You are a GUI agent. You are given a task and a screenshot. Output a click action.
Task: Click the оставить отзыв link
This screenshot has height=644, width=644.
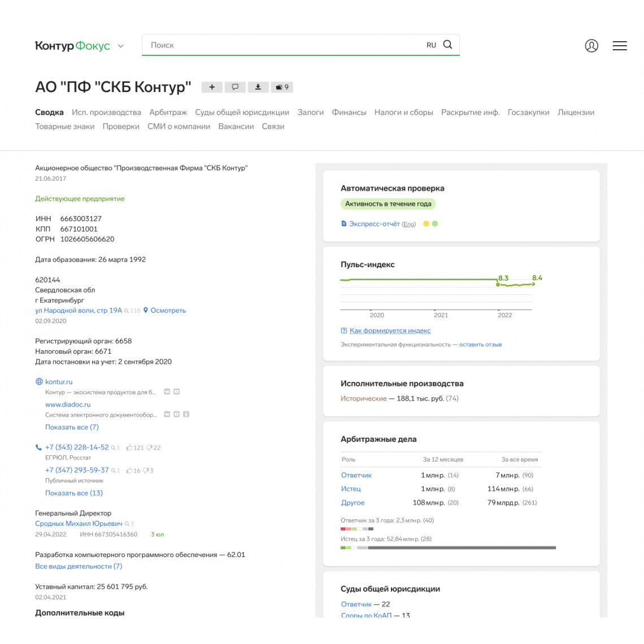480,345
